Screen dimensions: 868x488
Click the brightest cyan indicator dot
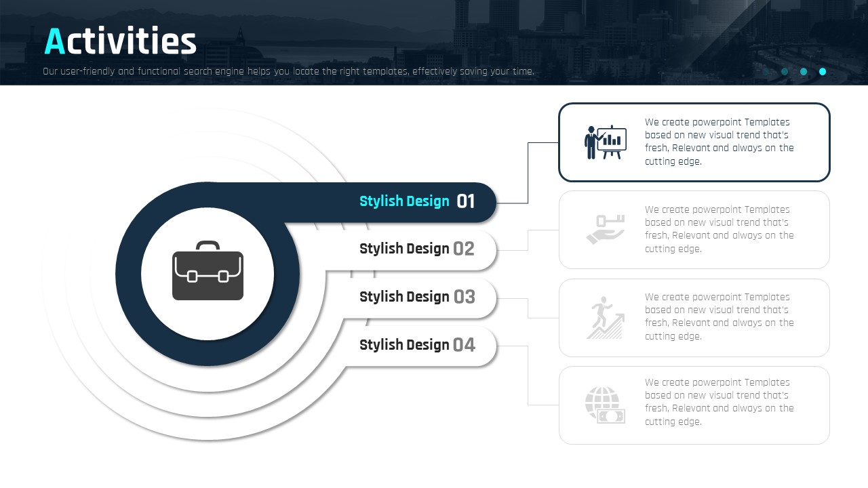click(x=823, y=71)
